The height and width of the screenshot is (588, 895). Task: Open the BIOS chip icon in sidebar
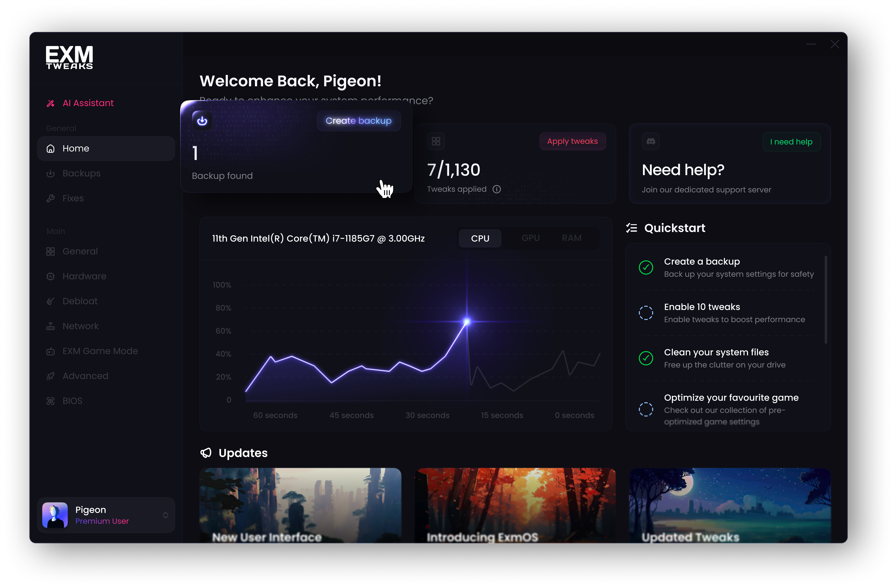(x=50, y=401)
